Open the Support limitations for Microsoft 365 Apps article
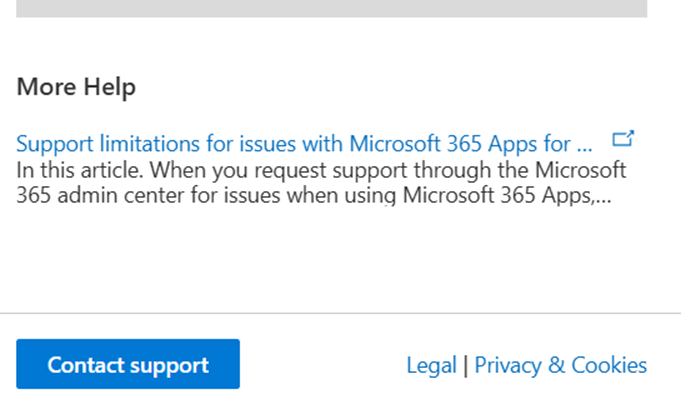 coord(300,141)
